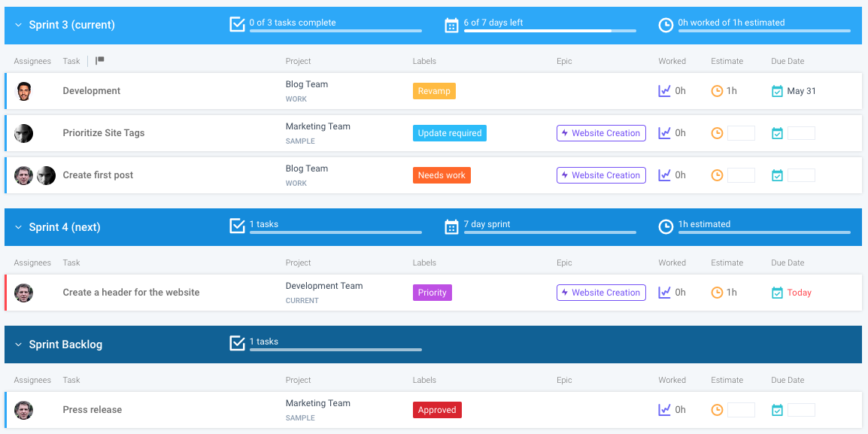Click due date calendar icon in Development row
The height and width of the screenshot is (434, 868).
pos(777,91)
